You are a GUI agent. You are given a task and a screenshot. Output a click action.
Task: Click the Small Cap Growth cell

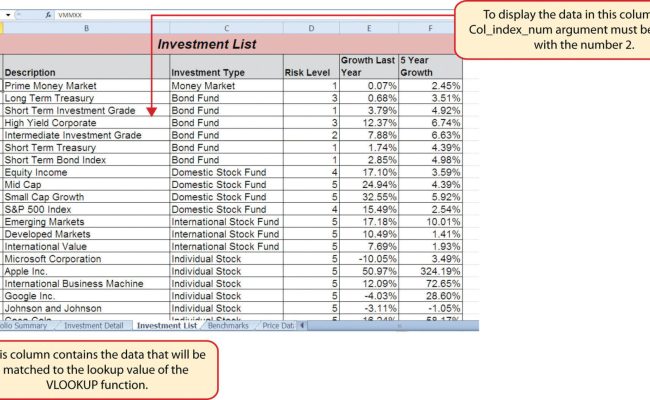coord(86,197)
